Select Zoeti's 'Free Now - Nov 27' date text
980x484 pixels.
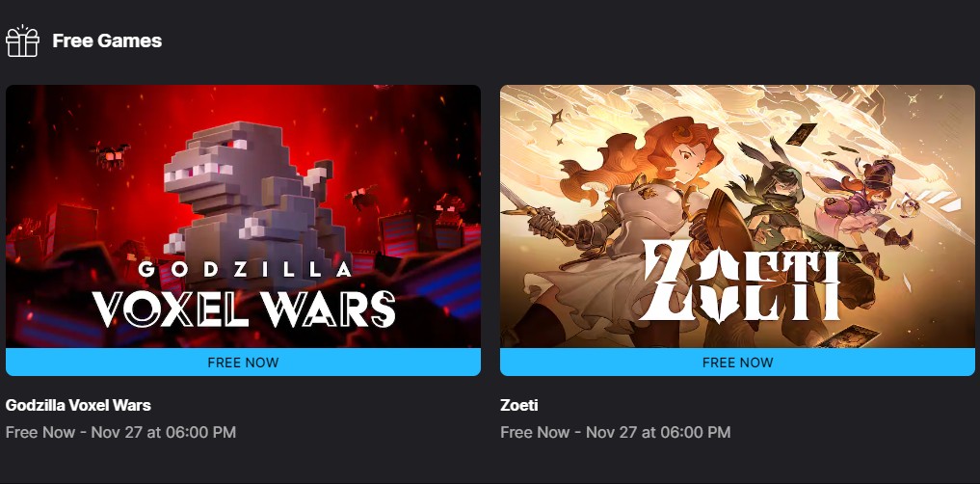point(616,432)
